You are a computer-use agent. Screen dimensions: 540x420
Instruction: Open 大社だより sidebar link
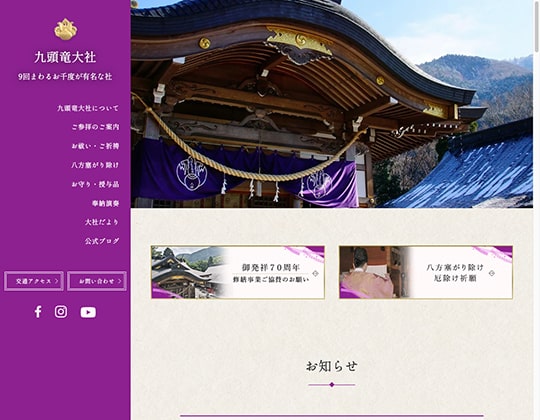(x=102, y=222)
